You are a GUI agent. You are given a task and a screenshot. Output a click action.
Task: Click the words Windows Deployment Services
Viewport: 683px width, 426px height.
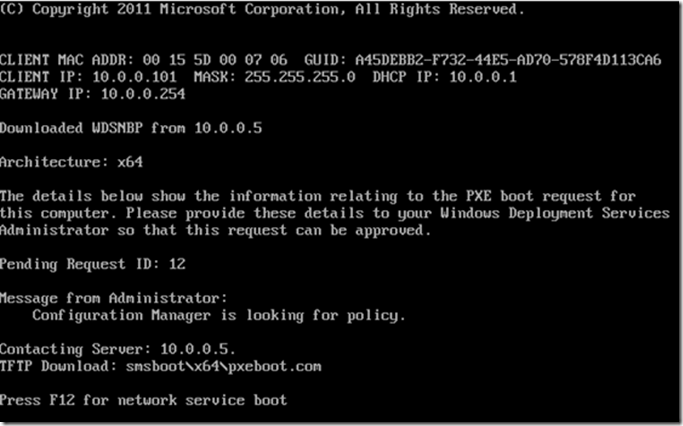555,213
